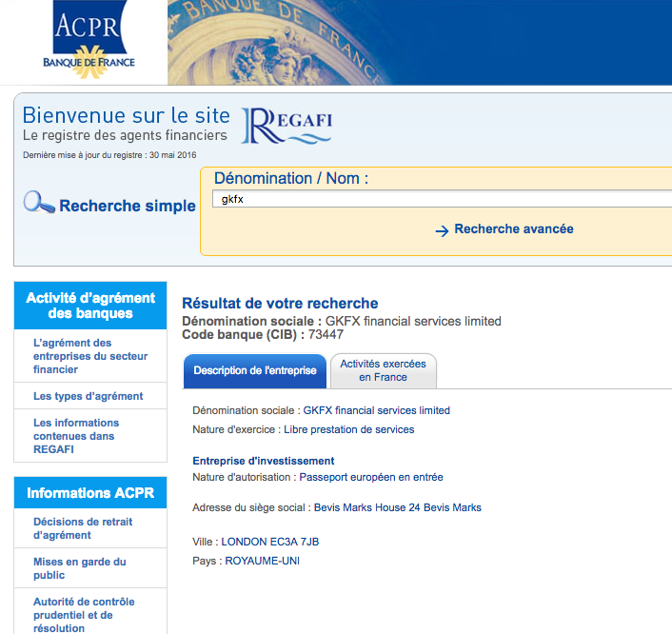Click the Passeport européen en entrée value
The image size is (672, 634).
(x=371, y=477)
